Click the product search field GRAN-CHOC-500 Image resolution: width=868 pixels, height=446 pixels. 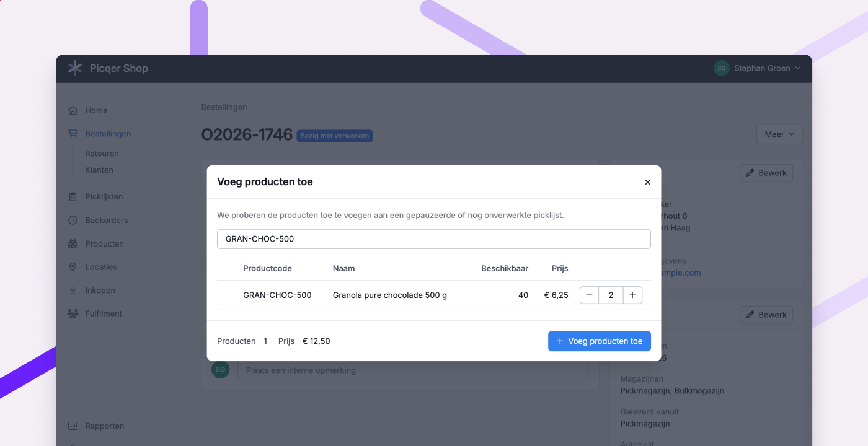tap(434, 239)
